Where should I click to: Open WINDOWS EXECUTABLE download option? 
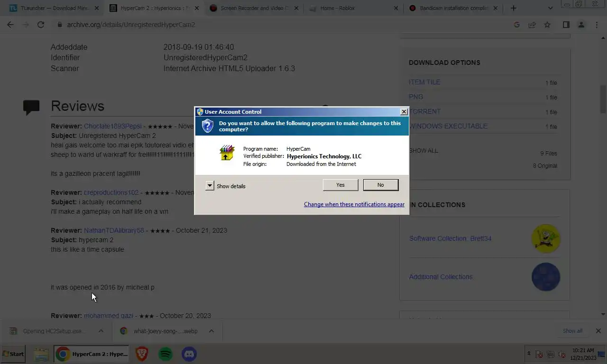point(448,126)
